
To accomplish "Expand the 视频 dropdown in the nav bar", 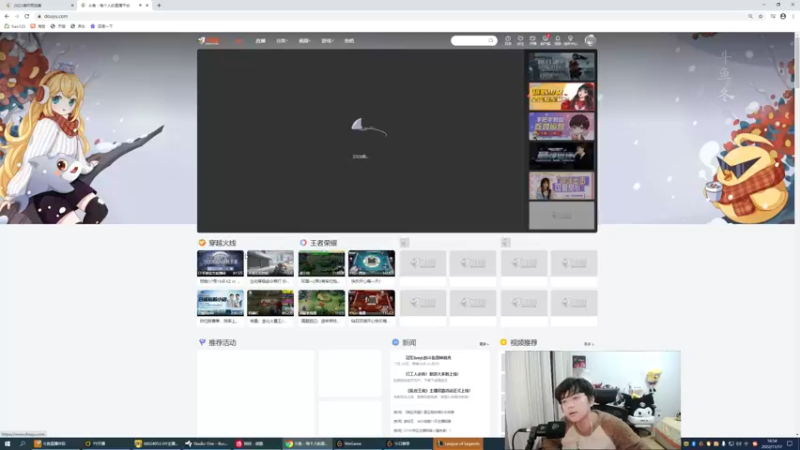I will (304, 41).
